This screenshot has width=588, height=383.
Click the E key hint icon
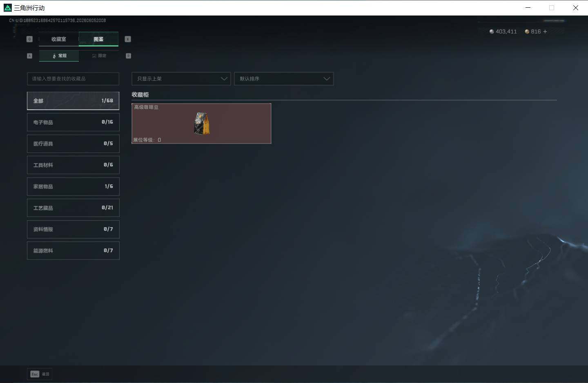click(128, 39)
